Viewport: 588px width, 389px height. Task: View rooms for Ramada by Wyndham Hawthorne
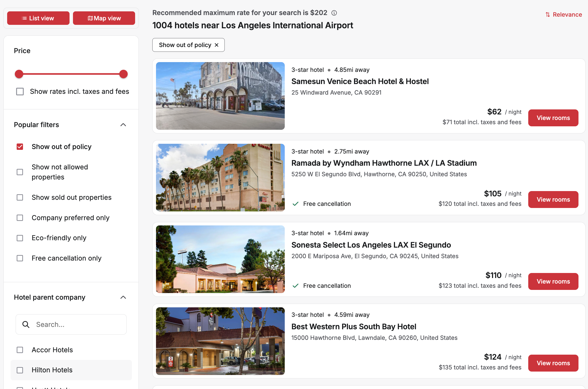(553, 200)
